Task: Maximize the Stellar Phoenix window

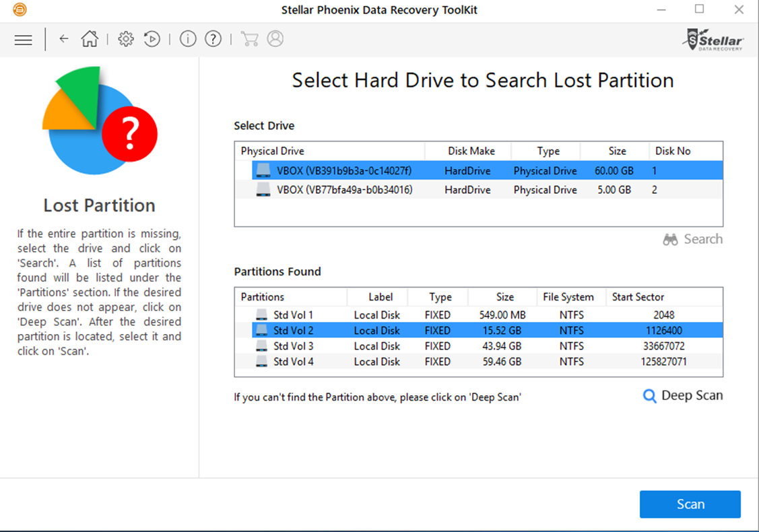Action: [700, 9]
